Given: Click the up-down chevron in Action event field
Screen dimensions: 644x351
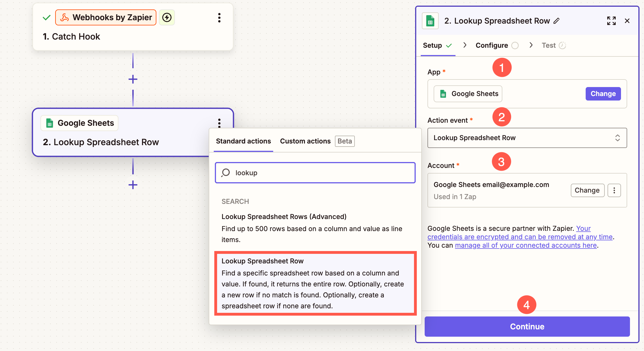Looking at the screenshot, I should pos(618,138).
